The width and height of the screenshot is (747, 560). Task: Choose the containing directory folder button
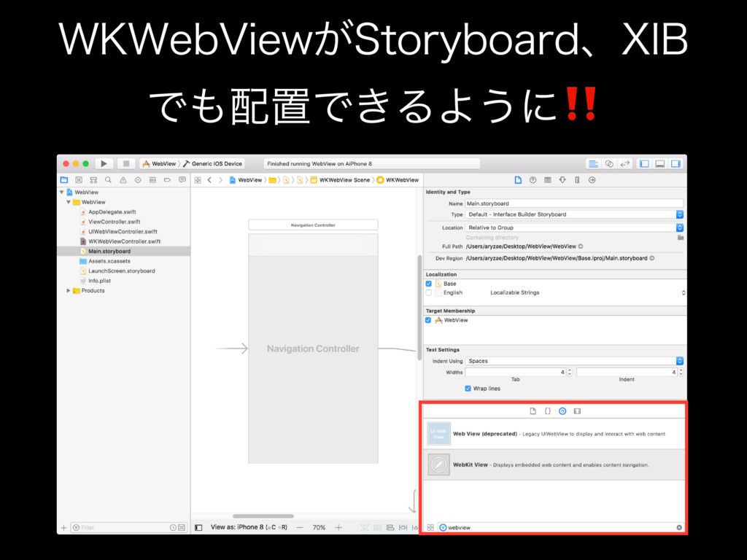click(681, 237)
